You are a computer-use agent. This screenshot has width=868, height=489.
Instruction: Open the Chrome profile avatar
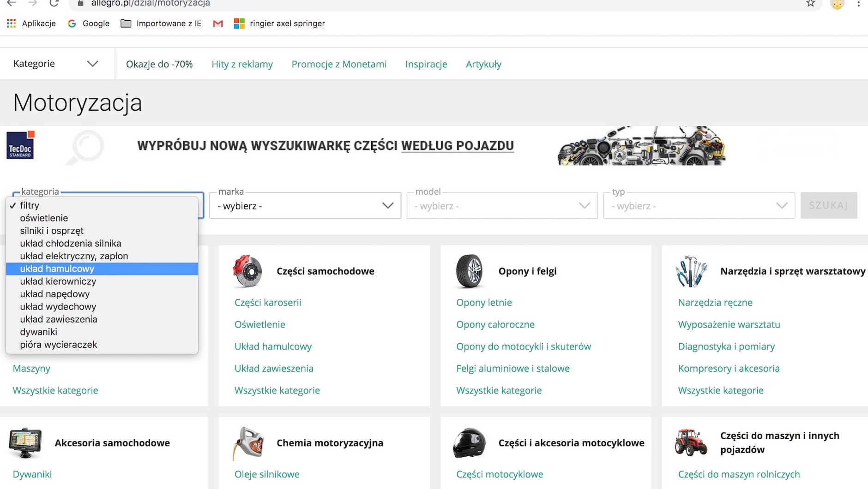click(x=837, y=4)
